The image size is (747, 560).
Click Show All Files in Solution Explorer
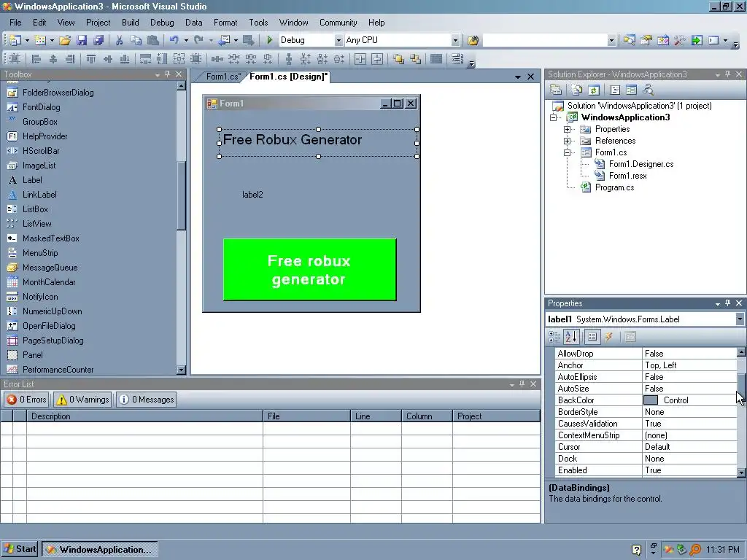click(x=577, y=90)
